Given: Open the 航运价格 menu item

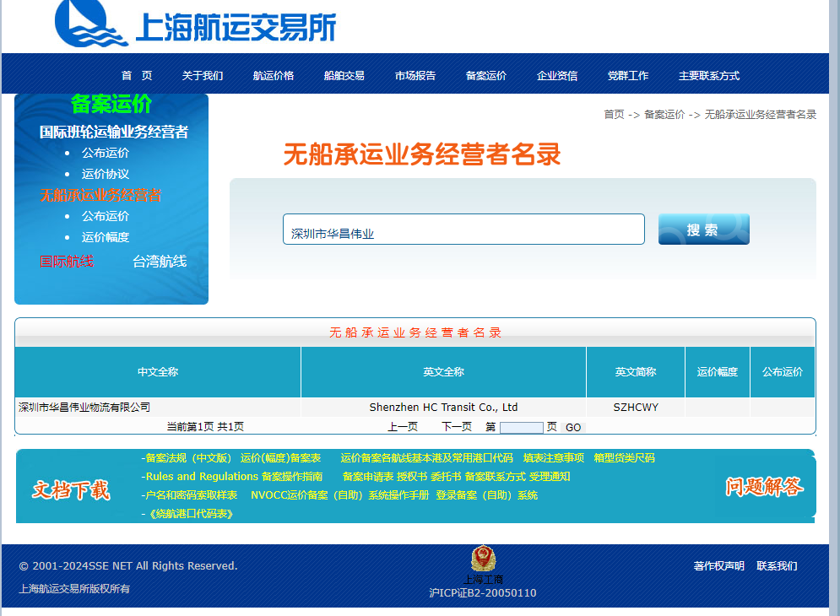Looking at the screenshot, I should (274, 76).
